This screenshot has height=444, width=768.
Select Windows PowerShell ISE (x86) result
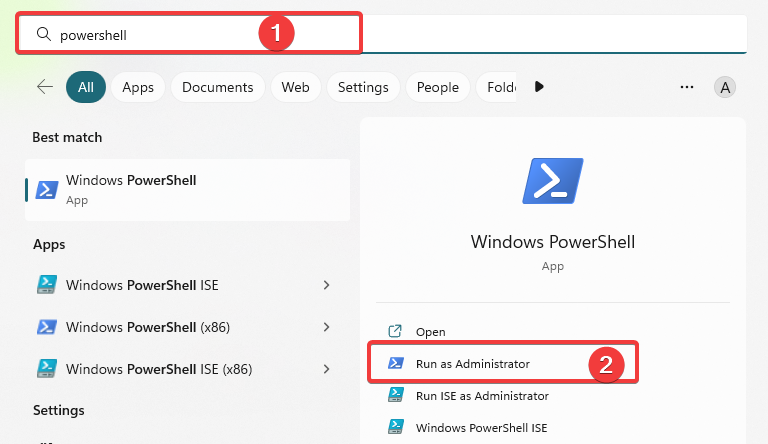[x=188, y=369]
